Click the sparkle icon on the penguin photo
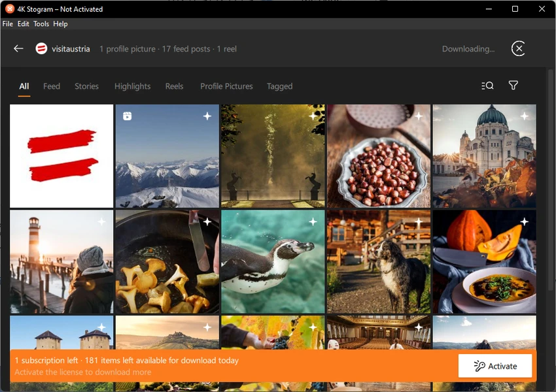The width and height of the screenshot is (556, 392). coord(313,222)
